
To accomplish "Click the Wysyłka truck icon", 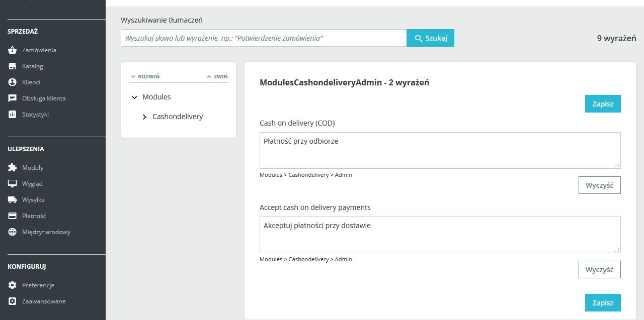I will coord(13,200).
